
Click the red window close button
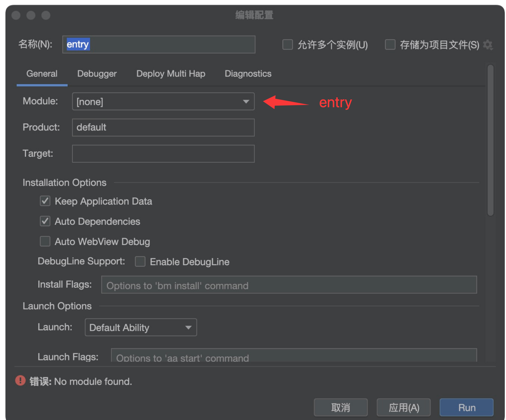[x=16, y=15]
